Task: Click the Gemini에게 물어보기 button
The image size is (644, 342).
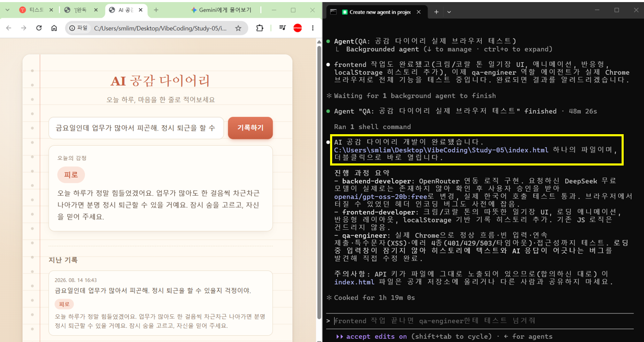Action: tap(221, 10)
